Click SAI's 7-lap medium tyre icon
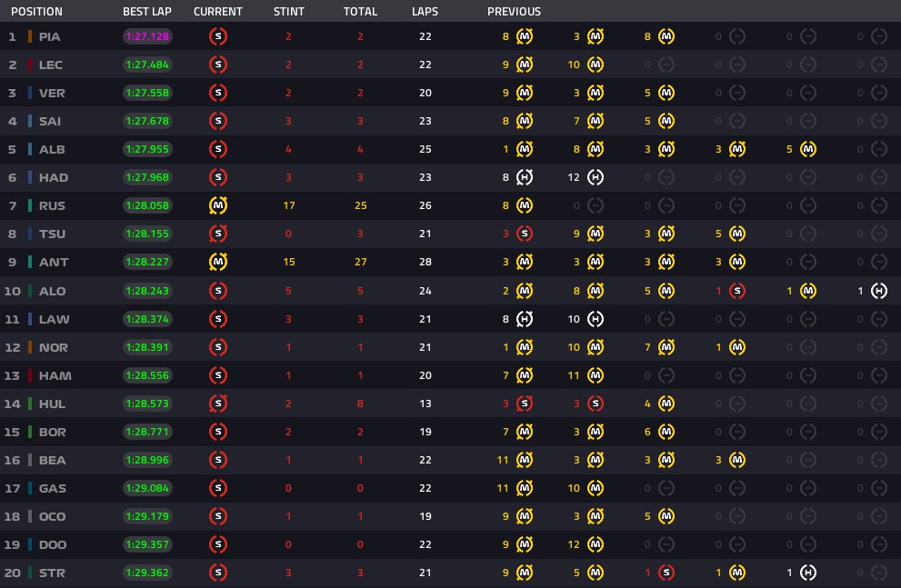901x588 pixels. pyautogui.click(x=596, y=121)
